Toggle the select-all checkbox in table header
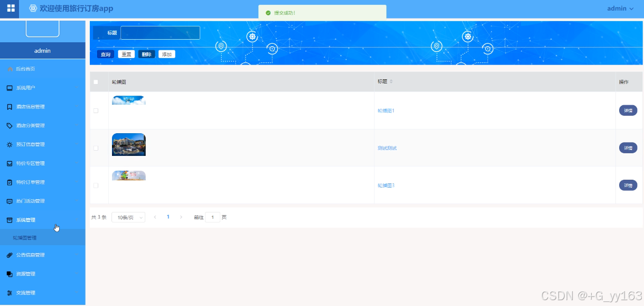 [96, 82]
